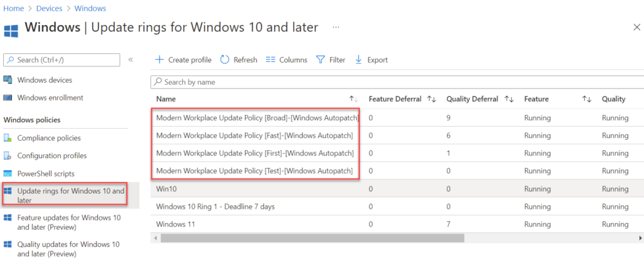
Task: Click the Refresh label in the toolbar
Action: tap(245, 60)
